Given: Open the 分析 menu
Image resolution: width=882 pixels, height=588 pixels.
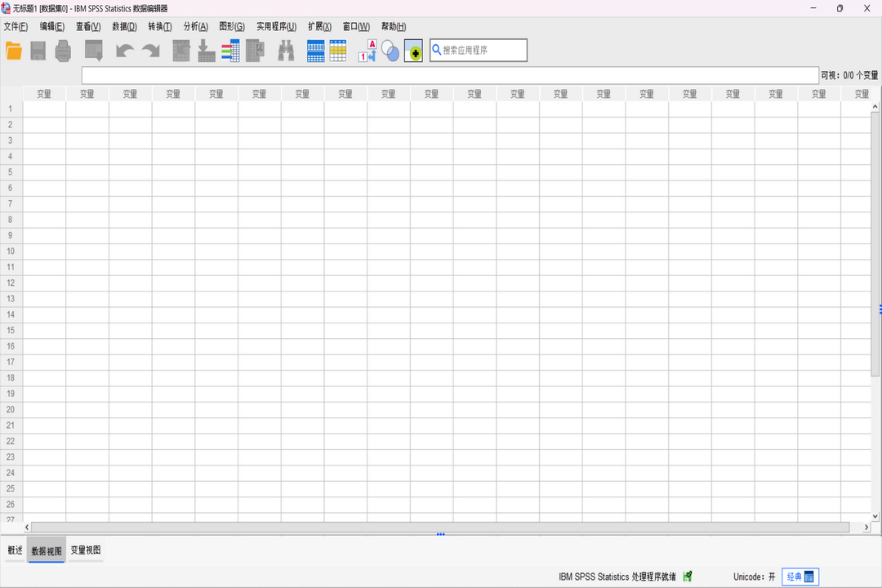Looking at the screenshot, I should (x=196, y=26).
